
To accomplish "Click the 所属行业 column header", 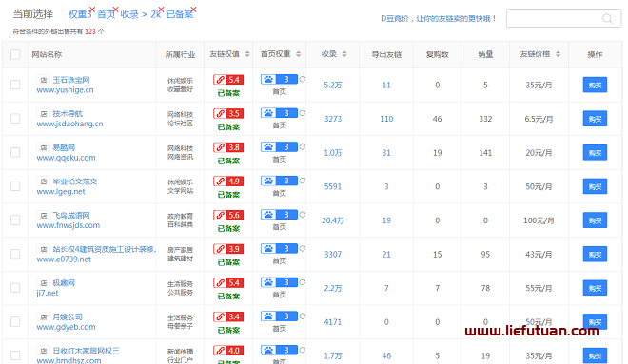I will (x=180, y=54).
